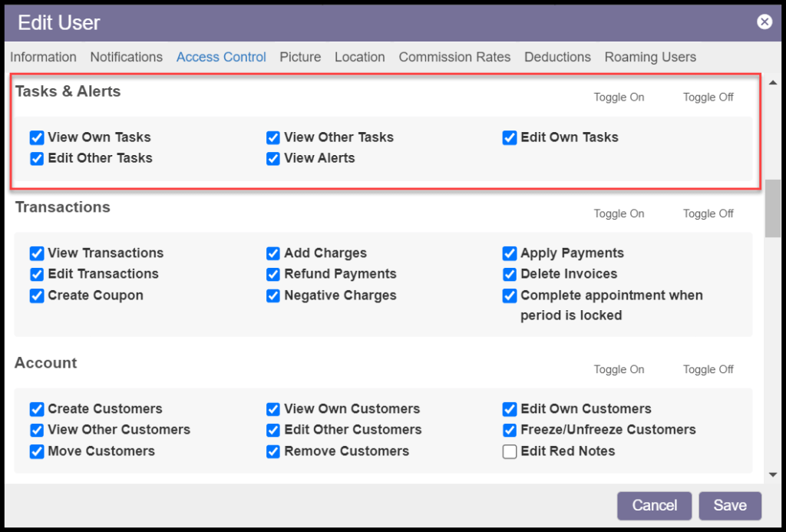Screen dimensions: 786x532
Task: Uncheck the Remove Customers permission
Action: pos(273,451)
